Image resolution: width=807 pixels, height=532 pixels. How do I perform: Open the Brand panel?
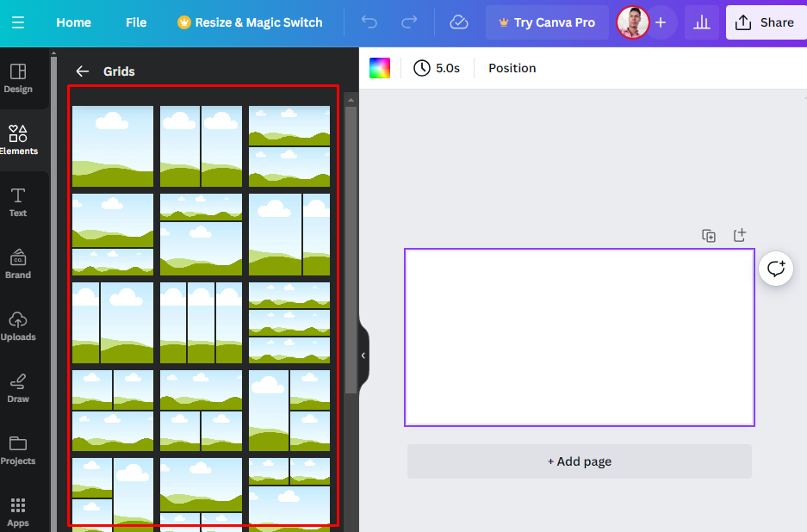[x=17, y=263]
